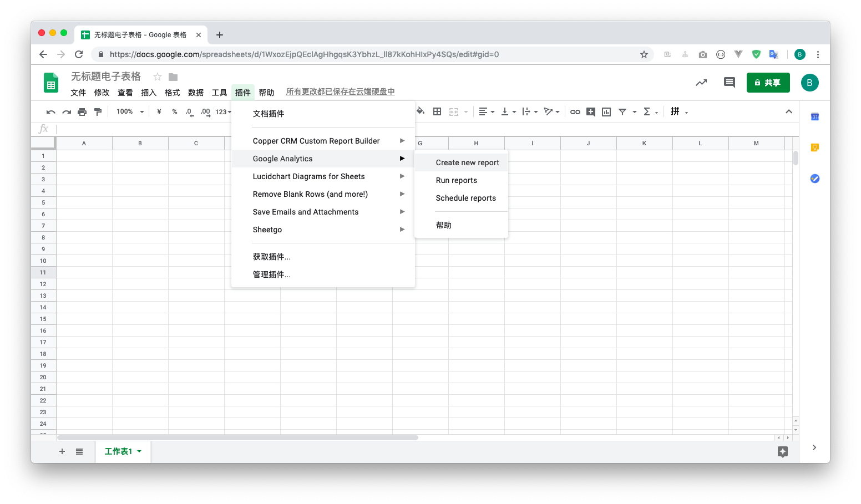Click the merge cells icon
Image resolution: width=861 pixels, height=504 pixels.
pos(454,112)
